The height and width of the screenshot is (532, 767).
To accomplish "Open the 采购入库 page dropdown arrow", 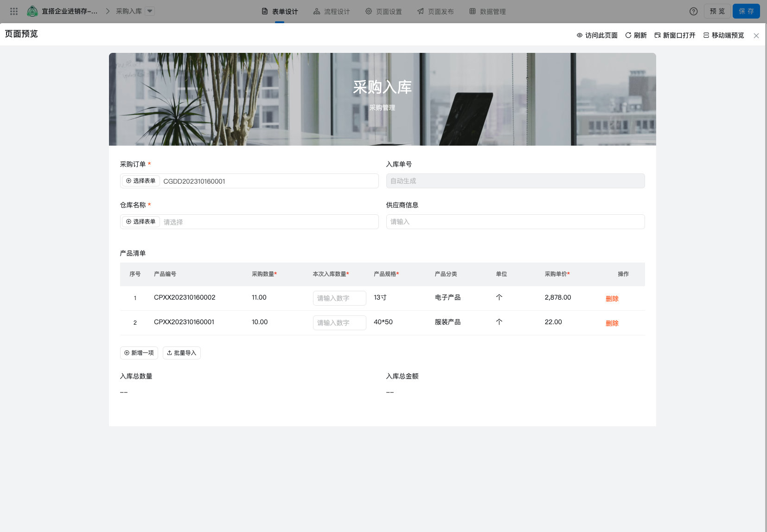I will click(150, 11).
